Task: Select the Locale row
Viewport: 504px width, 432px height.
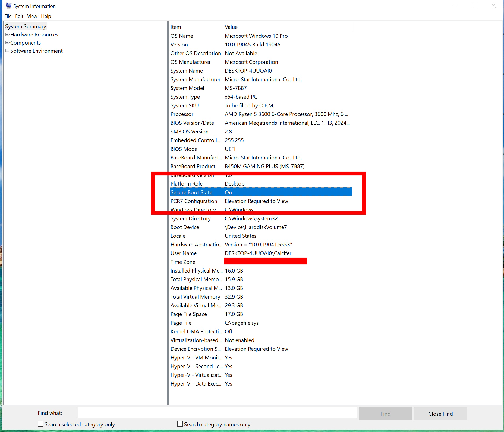Action: tap(261, 236)
